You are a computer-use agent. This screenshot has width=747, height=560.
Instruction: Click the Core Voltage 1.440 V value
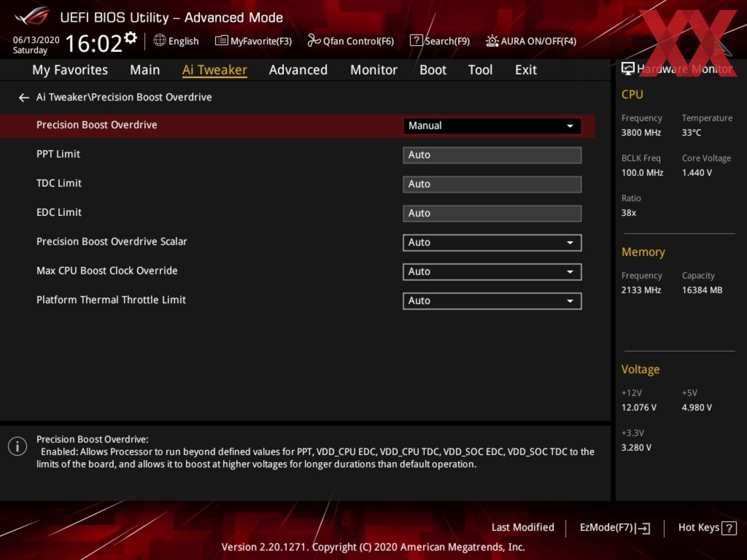tap(697, 173)
